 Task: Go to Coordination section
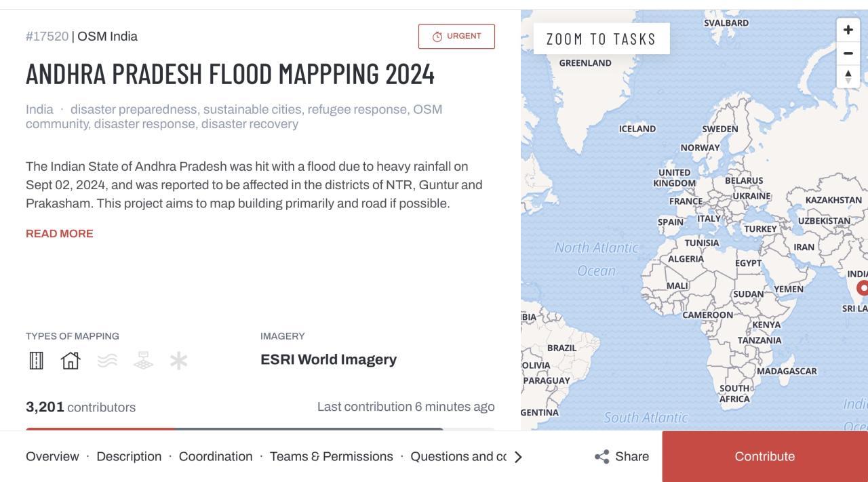[216, 457]
